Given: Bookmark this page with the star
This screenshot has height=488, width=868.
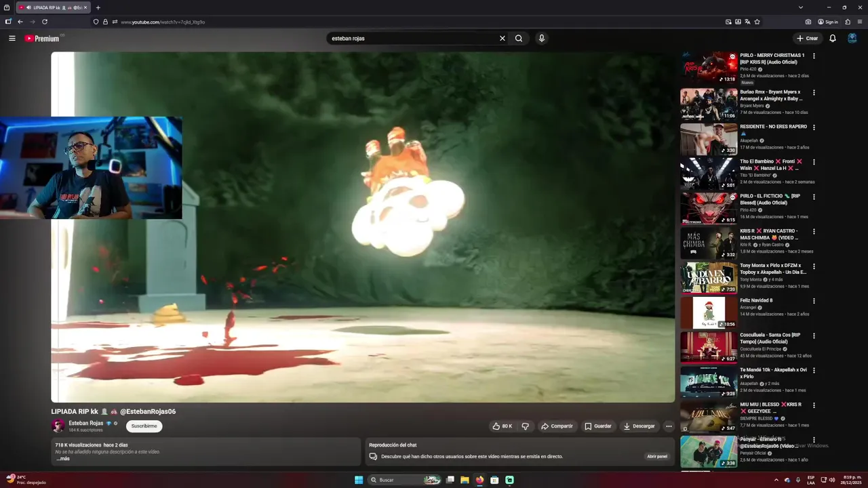Looking at the screenshot, I should (x=757, y=22).
